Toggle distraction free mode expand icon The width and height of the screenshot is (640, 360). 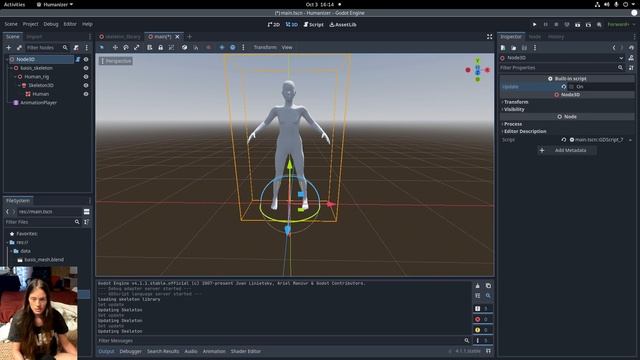[x=489, y=37]
